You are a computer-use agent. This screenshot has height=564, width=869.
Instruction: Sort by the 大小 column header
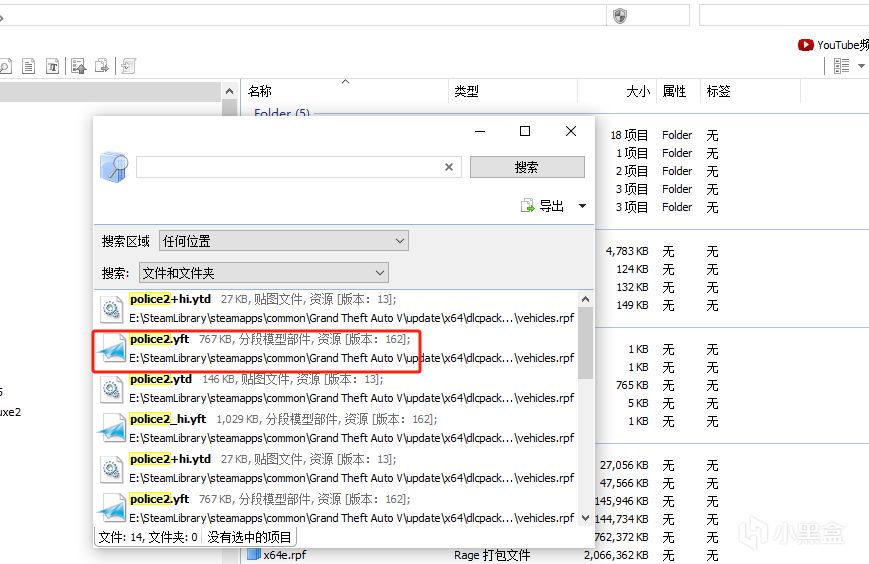click(x=638, y=91)
